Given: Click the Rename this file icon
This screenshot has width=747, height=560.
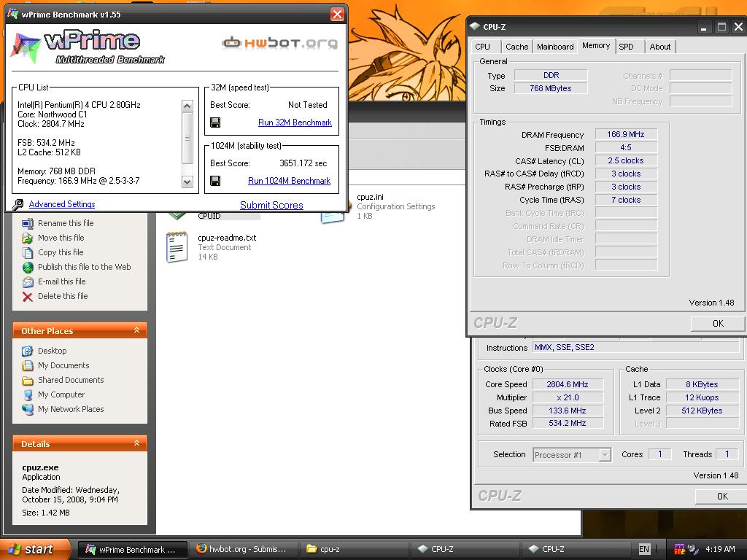Looking at the screenshot, I should click(28, 223).
